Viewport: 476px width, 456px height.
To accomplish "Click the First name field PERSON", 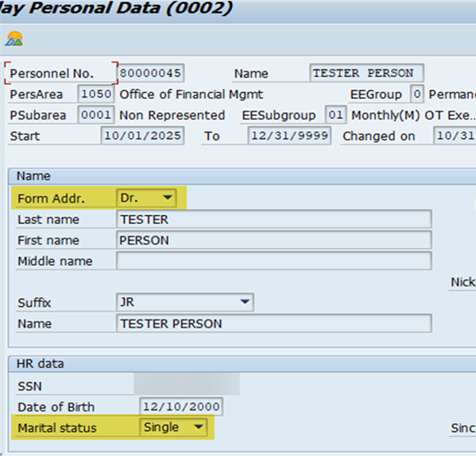I will coord(274,240).
